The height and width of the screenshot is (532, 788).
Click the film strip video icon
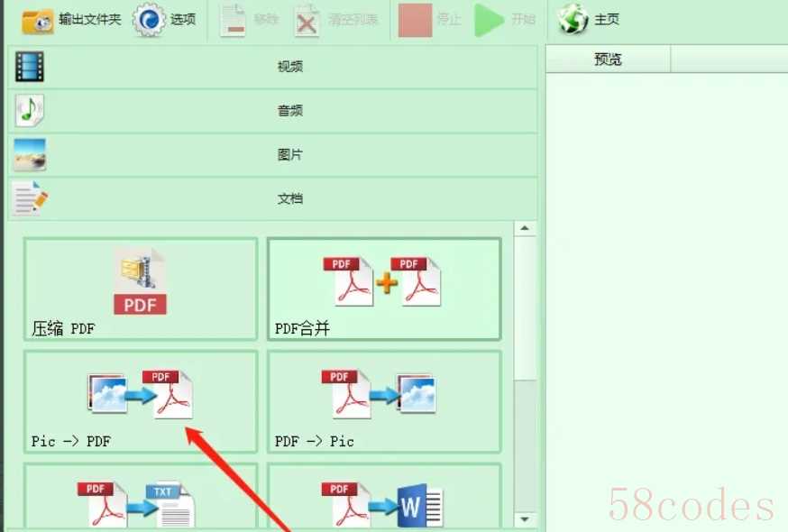(30, 67)
